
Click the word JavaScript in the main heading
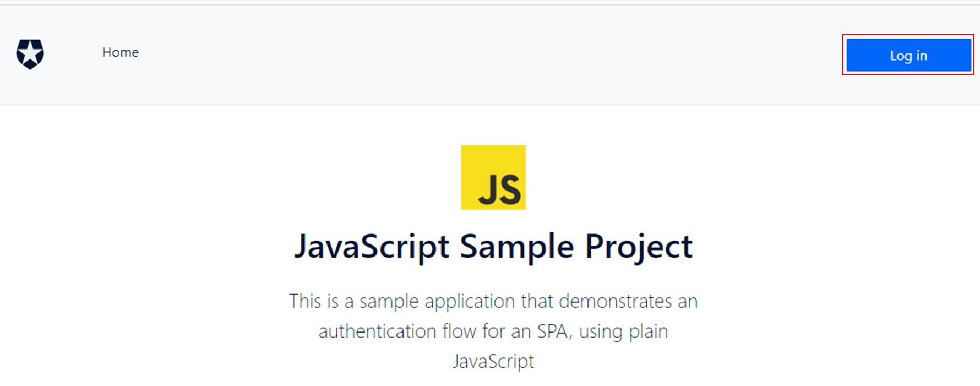pyautogui.click(x=372, y=246)
